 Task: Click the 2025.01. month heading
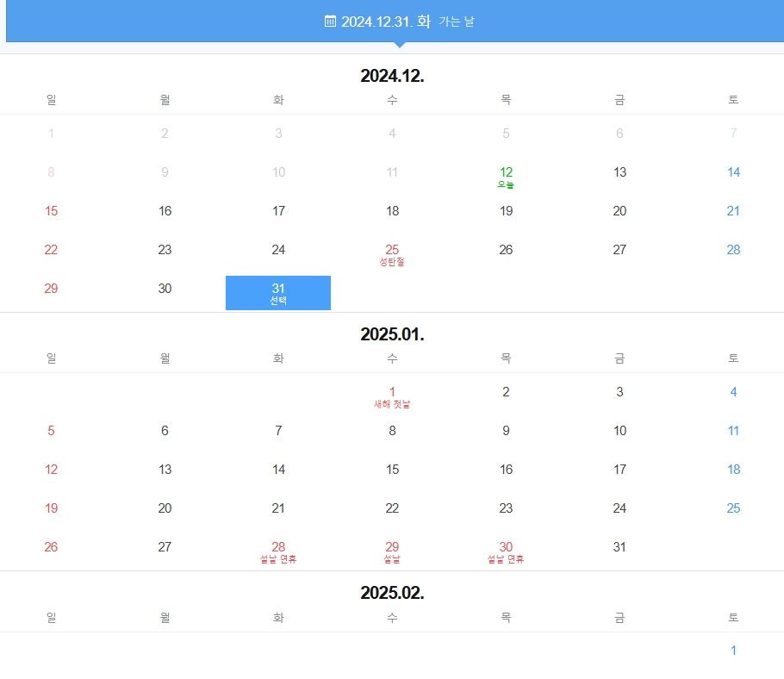pos(393,334)
